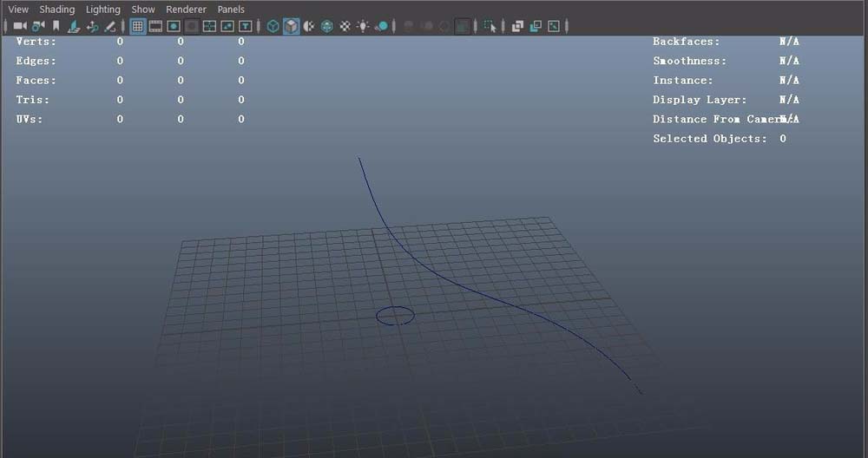
Task: Click the Use All Lights bulb icon
Action: pyautogui.click(x=363, y=26)
